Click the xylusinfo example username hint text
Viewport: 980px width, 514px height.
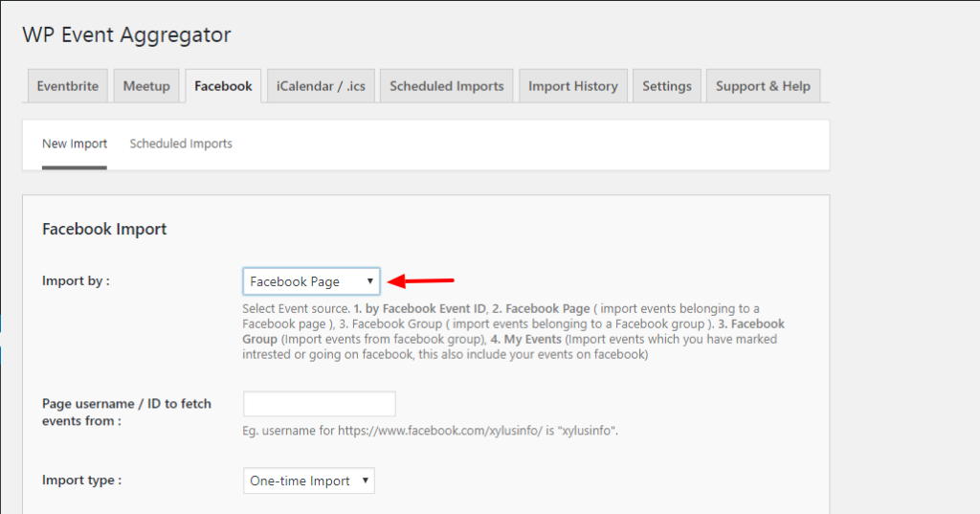(430, 431)
